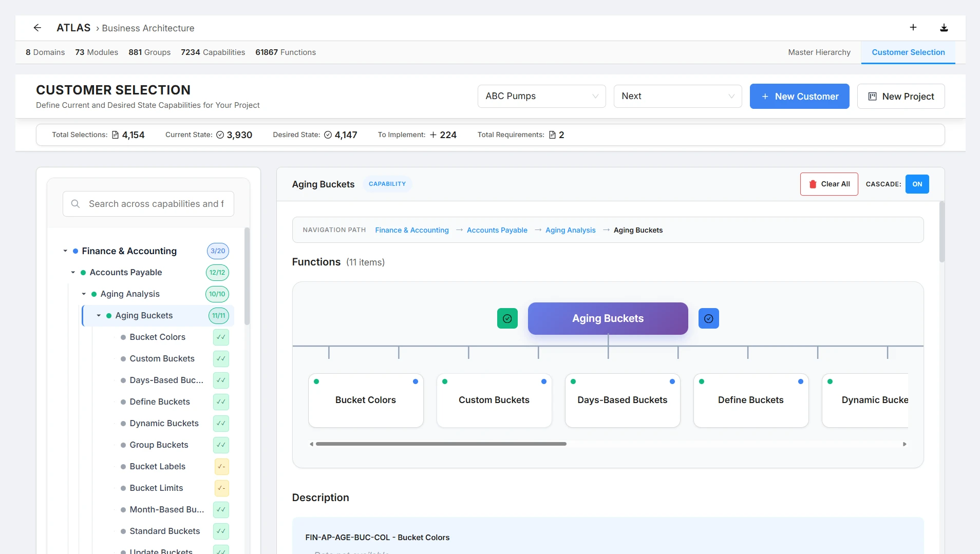Click the Desired State check icon
Screen dimensions: 980x554
(328, 135)
